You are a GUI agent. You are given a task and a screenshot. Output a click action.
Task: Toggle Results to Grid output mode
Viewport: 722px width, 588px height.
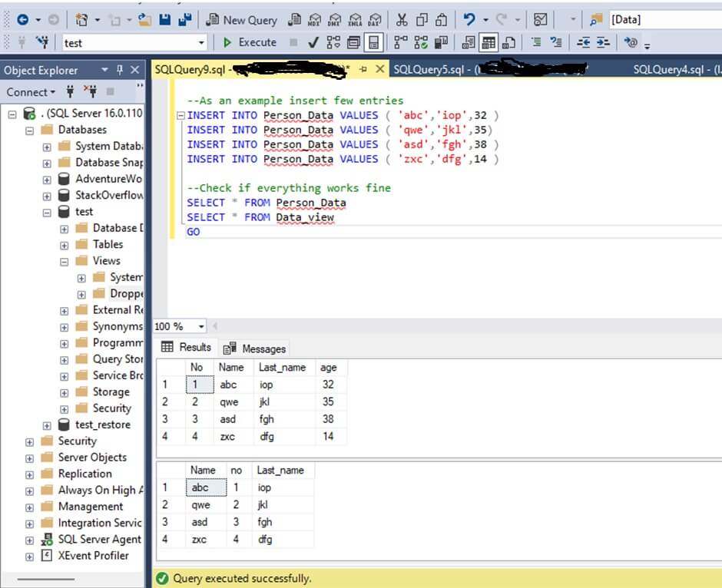488,42
